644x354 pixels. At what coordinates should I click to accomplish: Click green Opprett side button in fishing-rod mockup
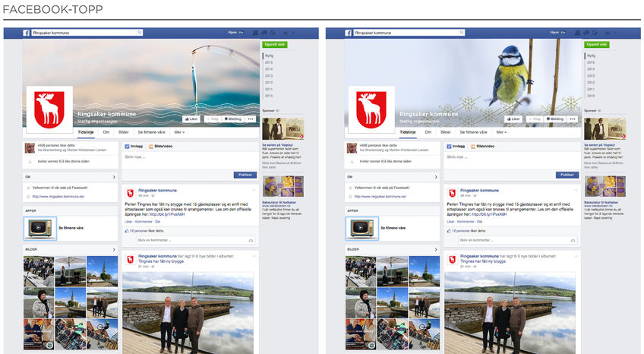click(x=275, y=44)
